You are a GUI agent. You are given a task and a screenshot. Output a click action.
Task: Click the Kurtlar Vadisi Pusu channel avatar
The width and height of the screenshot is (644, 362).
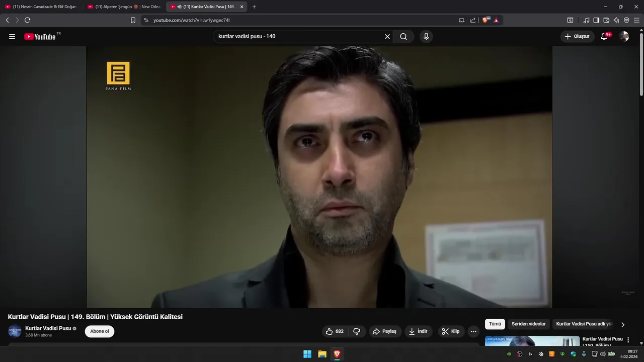pos(15,331)
